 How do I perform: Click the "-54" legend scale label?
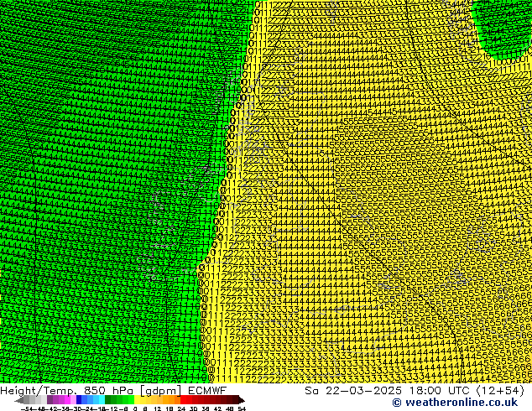(26, 409)
